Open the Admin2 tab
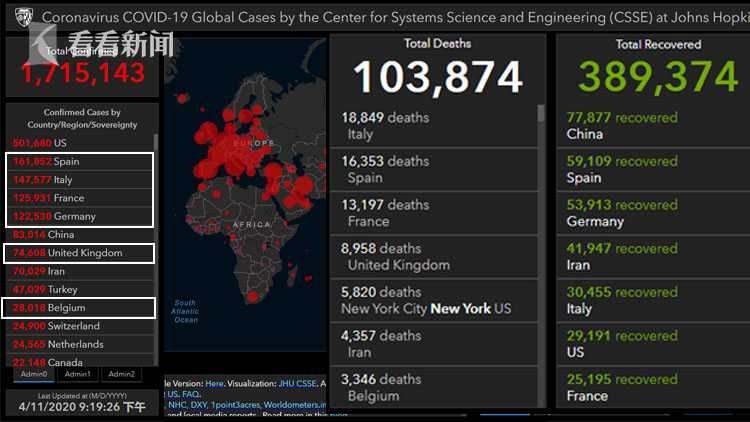The image size is (750, 422). [x=121, y=374]
